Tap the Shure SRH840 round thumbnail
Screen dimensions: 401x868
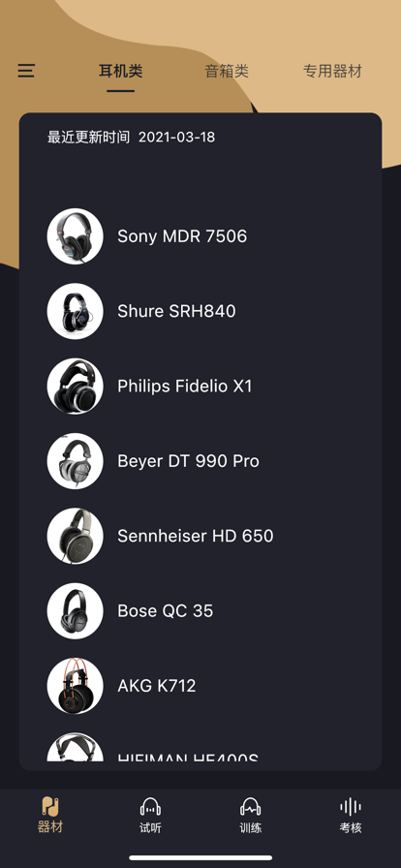pos(75,311)
